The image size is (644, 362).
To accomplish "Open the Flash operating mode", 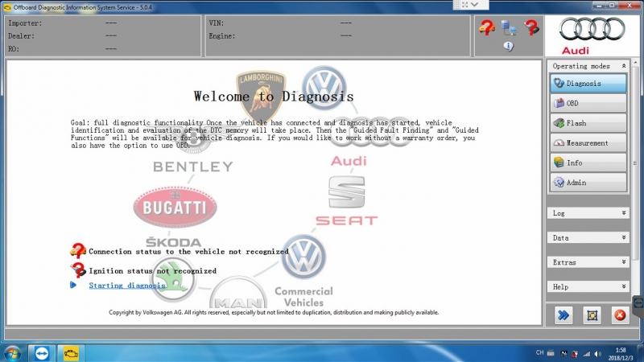I will (x=588, y=123).
